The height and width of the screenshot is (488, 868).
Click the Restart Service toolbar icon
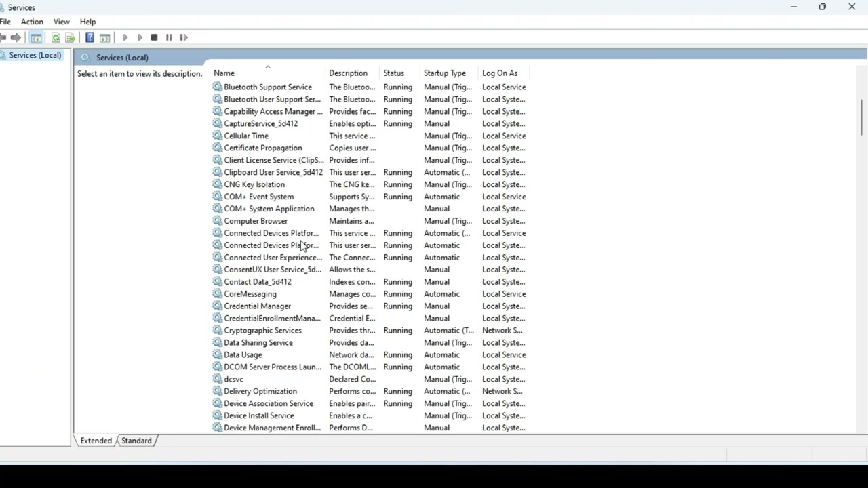pyautogui.click(x=184, y=37)
